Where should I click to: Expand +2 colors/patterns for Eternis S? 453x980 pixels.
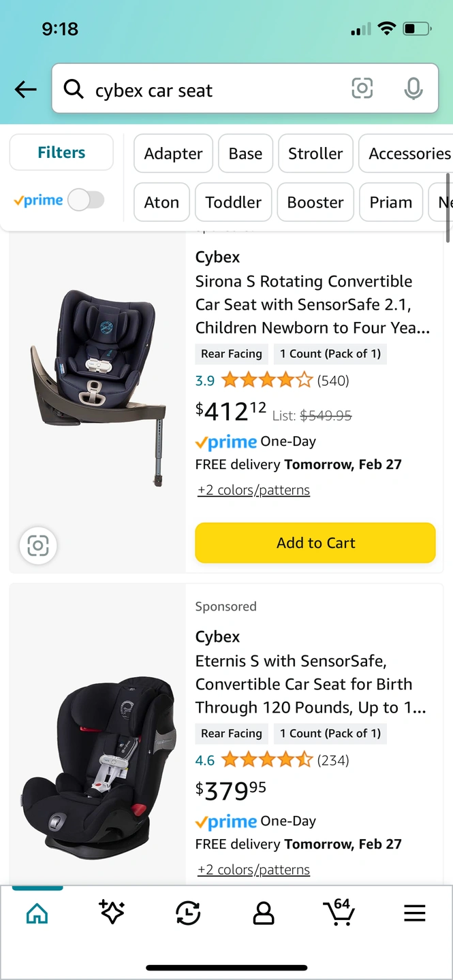coord(253,870)
